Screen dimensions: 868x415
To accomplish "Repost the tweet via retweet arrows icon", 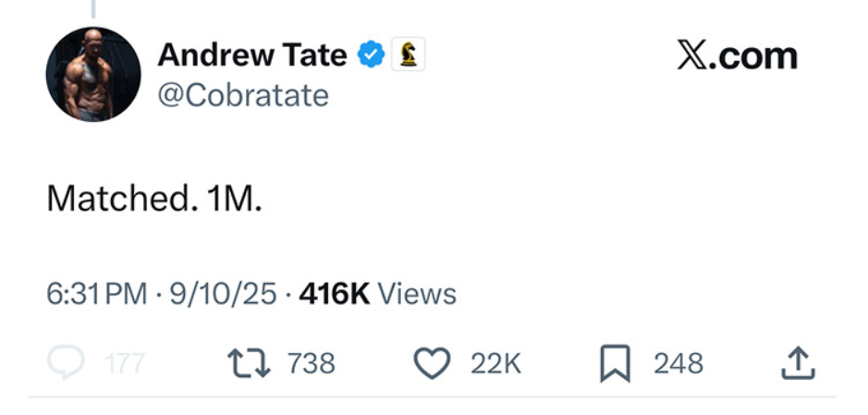I will click(x=249, y=363).
